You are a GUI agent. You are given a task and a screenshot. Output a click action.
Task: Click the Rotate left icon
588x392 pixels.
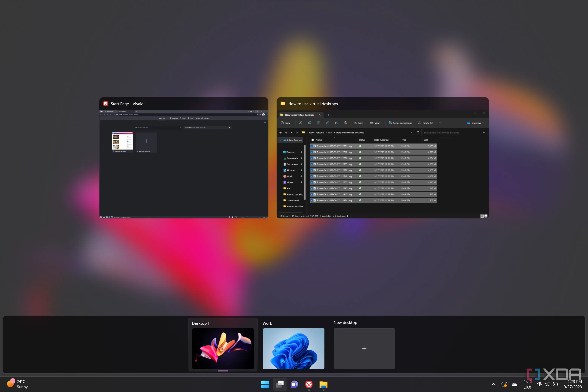coord(426,123)
